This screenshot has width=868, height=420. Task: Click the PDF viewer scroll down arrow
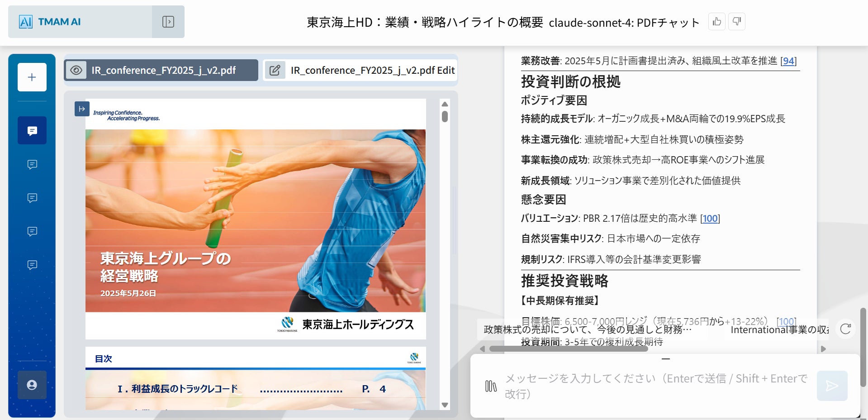pyautogui.click(x=445, y=405)
